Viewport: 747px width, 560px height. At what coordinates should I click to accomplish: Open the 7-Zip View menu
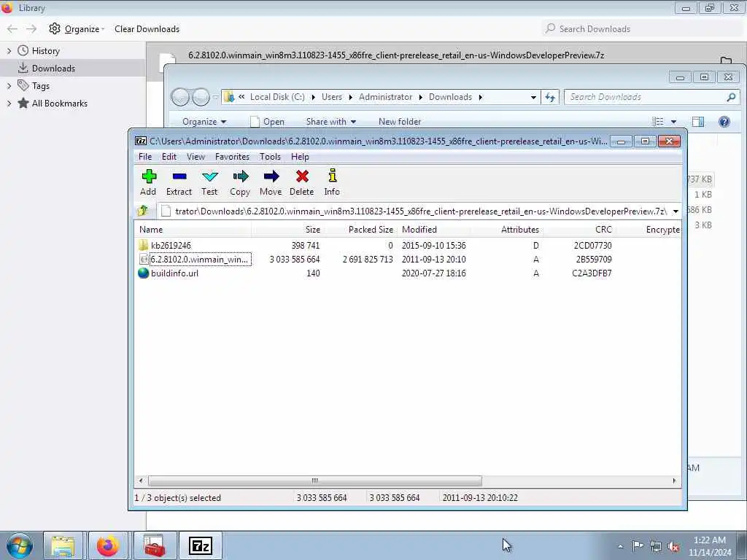point(196,157)
